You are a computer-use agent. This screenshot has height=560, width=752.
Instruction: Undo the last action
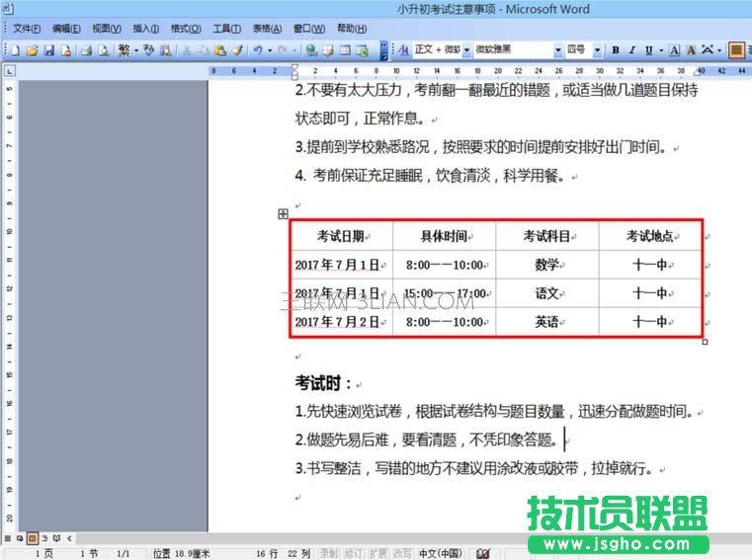pos(258,49)
